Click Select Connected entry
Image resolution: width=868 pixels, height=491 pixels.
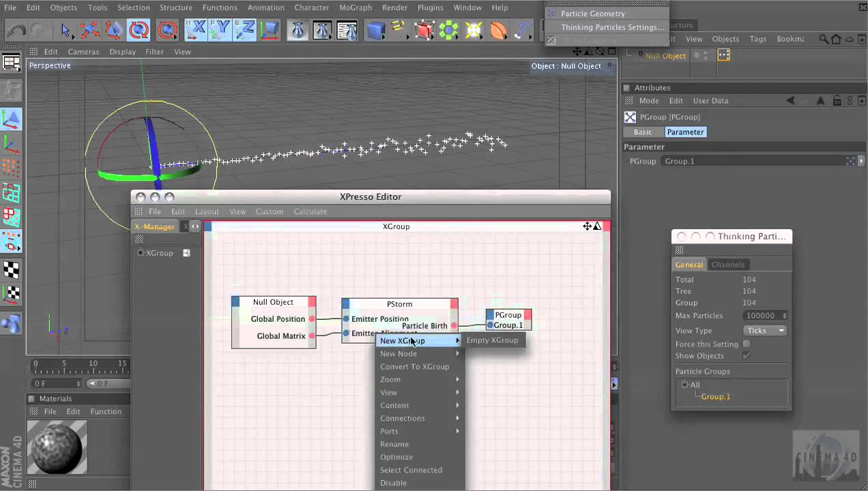[420, 471]
